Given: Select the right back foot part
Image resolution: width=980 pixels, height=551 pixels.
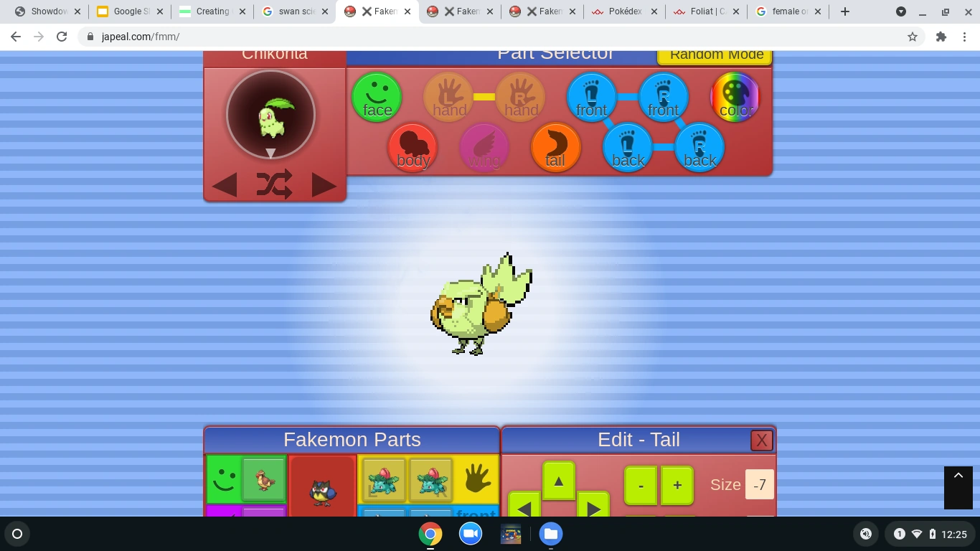Looking at the screenshot, I should click(x=699, y=148).
